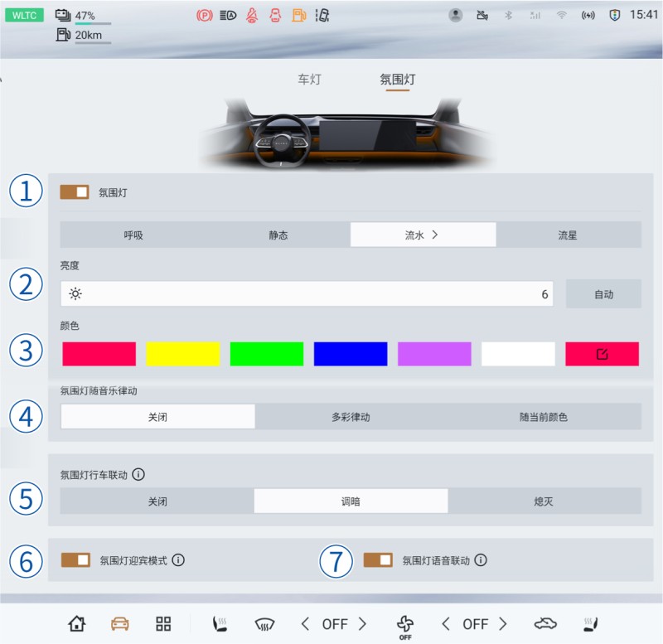
Task: Tap the air recirculation car icon
Action: pyautogui.click(x=545, y=624)
